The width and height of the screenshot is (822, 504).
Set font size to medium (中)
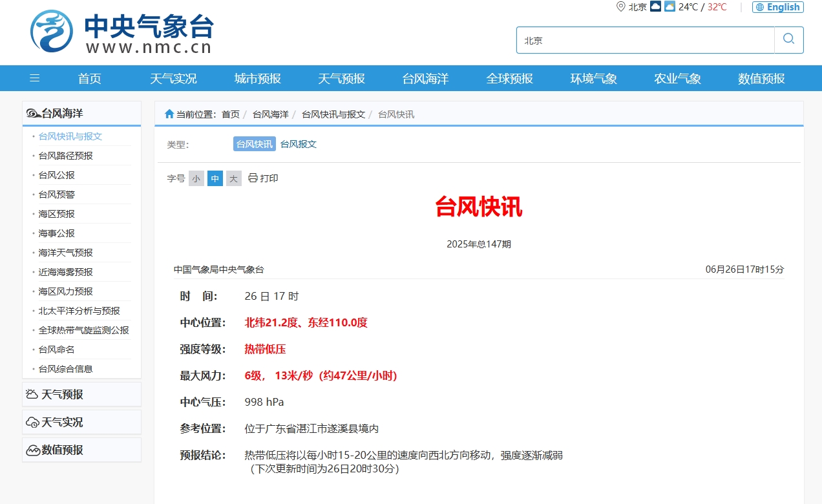tap(215, 178)
